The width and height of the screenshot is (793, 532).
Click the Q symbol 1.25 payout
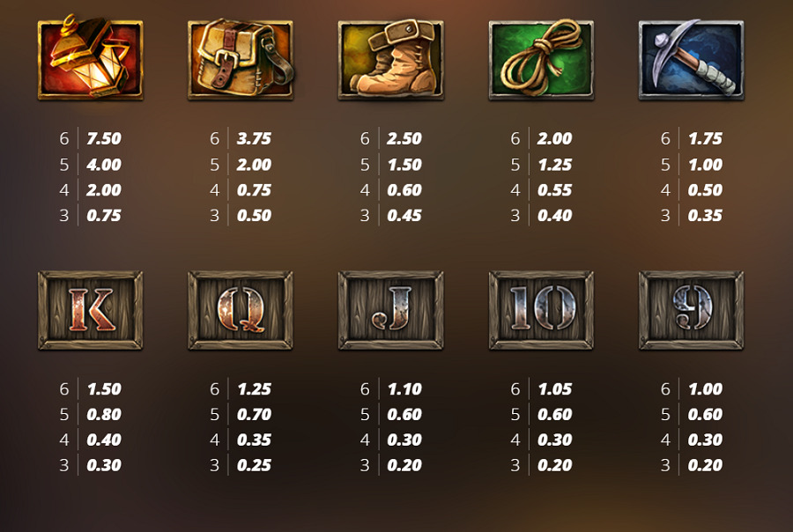coord(254,389)
